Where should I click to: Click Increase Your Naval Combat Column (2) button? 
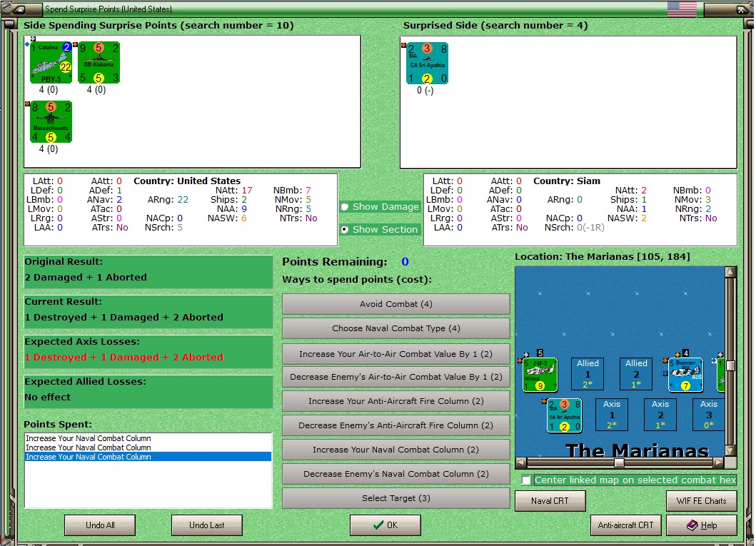tap(395, 450)
